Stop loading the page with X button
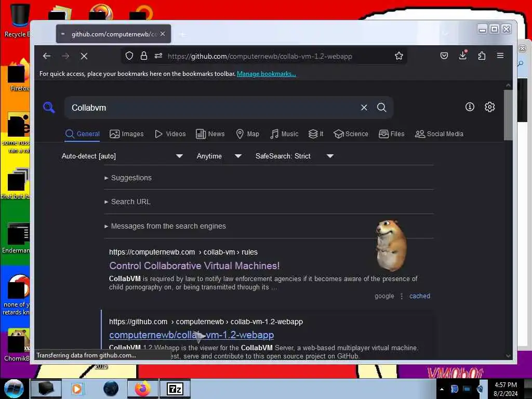Viewport: 532px width, 399px height. point(84,56)
